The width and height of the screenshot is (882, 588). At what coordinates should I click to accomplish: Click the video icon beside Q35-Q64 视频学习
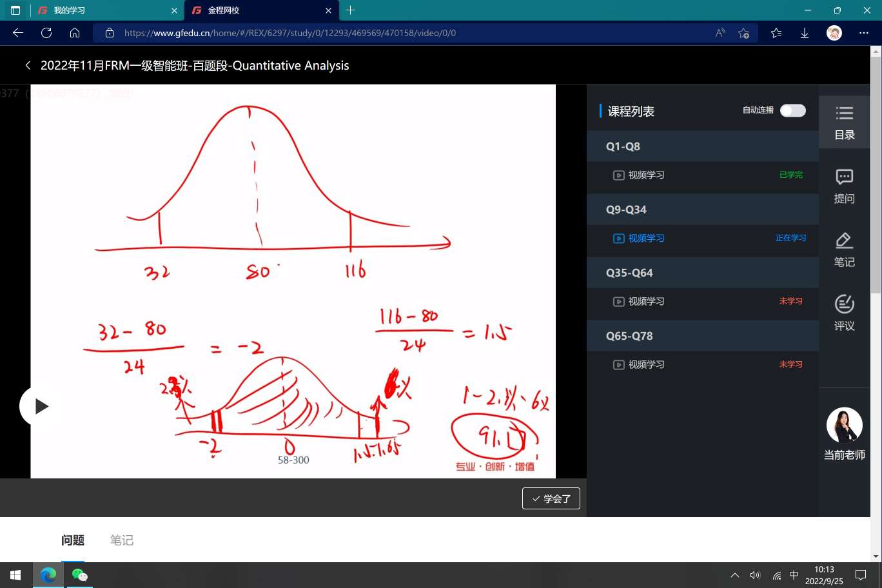618,301
